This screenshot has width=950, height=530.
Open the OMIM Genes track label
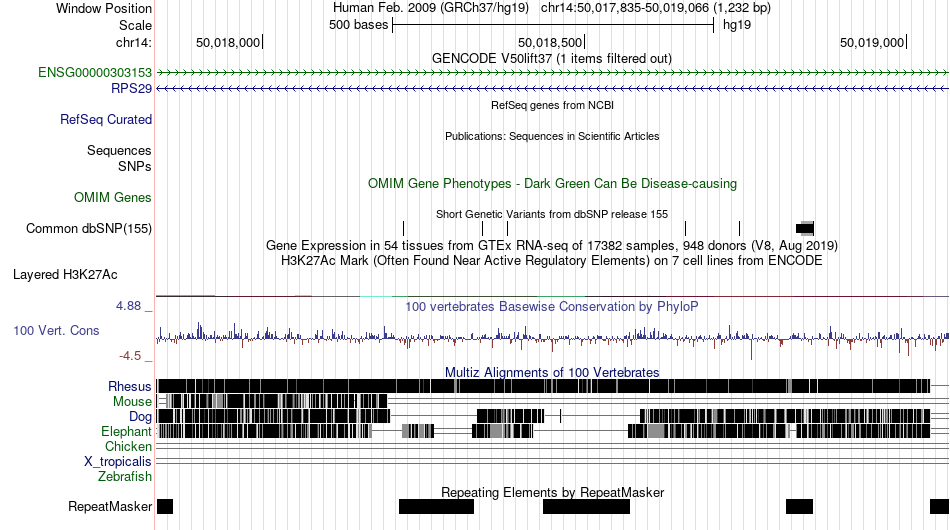[x=113, y=197]
